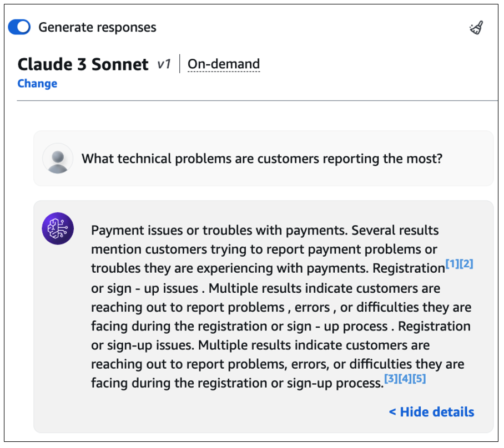Click the purple AI assistant icon
504x448 pixels.
[x=58, y=228]
